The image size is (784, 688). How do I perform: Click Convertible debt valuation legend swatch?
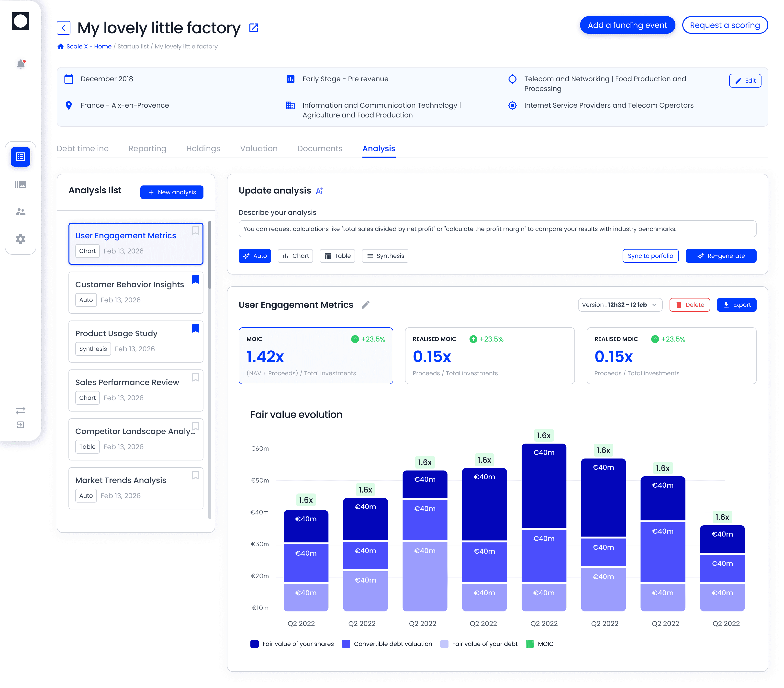pyautogui.click(x=346, y=644)
